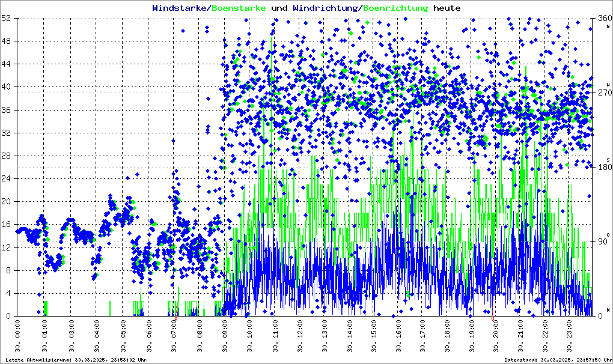Select the '30. 20:00' time axis label
613x364 pixels.
tap(496, 337)
